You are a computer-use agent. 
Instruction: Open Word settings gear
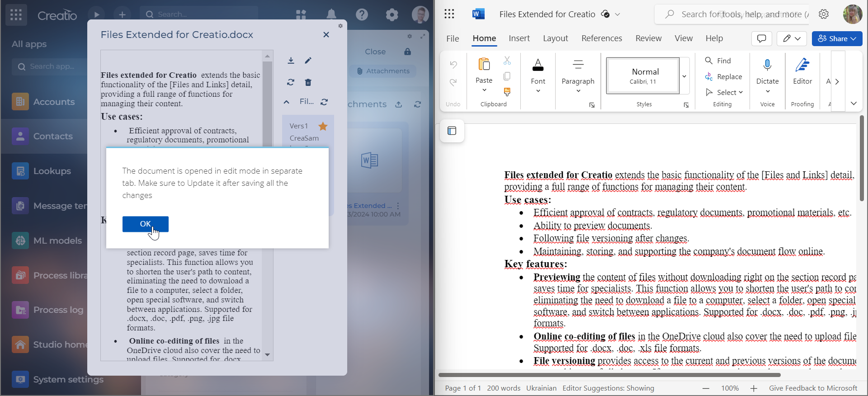tap(824, 14)
